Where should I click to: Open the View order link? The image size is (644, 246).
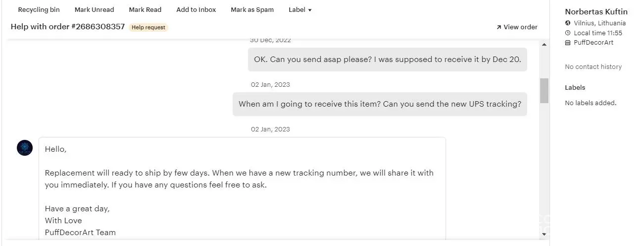click(517, 27)
